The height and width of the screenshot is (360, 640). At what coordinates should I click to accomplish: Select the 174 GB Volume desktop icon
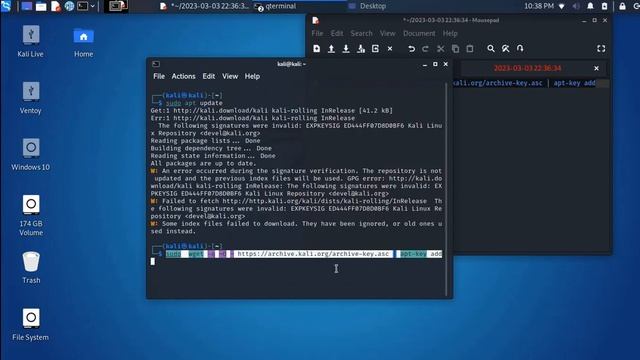coord(31,216)
